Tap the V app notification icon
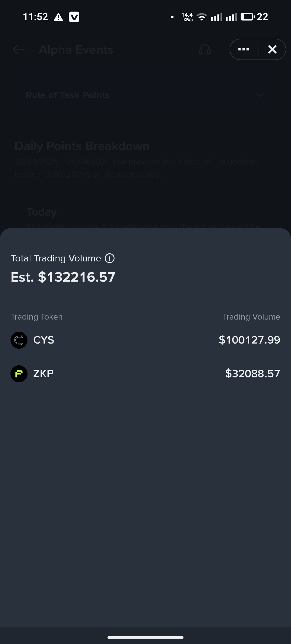Screen dimensions: 291x644 [74, 17]
